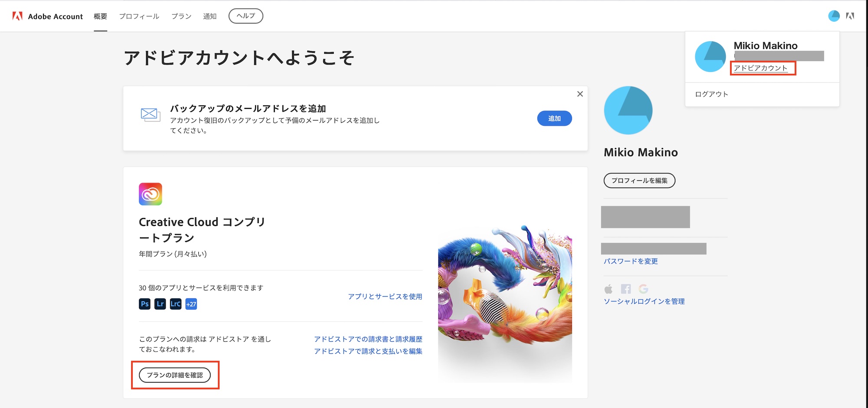Dismiss the backup email banner
This screenshot has height=408, width=868.
(580, 94)
